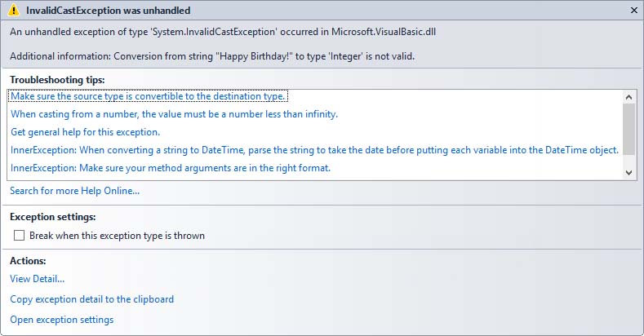Click 'Get general help for this exception'
The width and height of the screenshot is (644, 336).
[x=86, y=132]
